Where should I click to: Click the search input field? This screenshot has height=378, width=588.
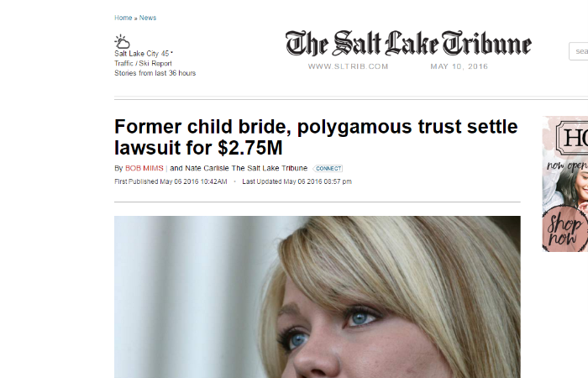tap(579, 51)
